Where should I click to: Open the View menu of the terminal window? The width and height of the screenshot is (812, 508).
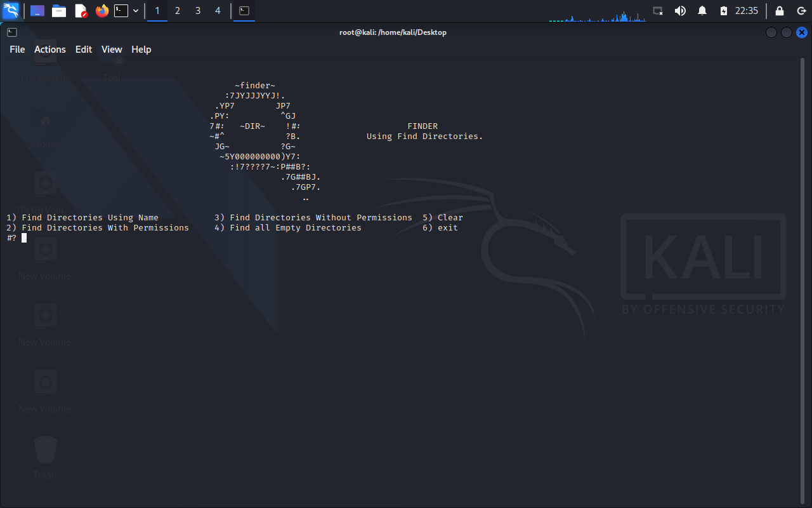click(112, 49)
